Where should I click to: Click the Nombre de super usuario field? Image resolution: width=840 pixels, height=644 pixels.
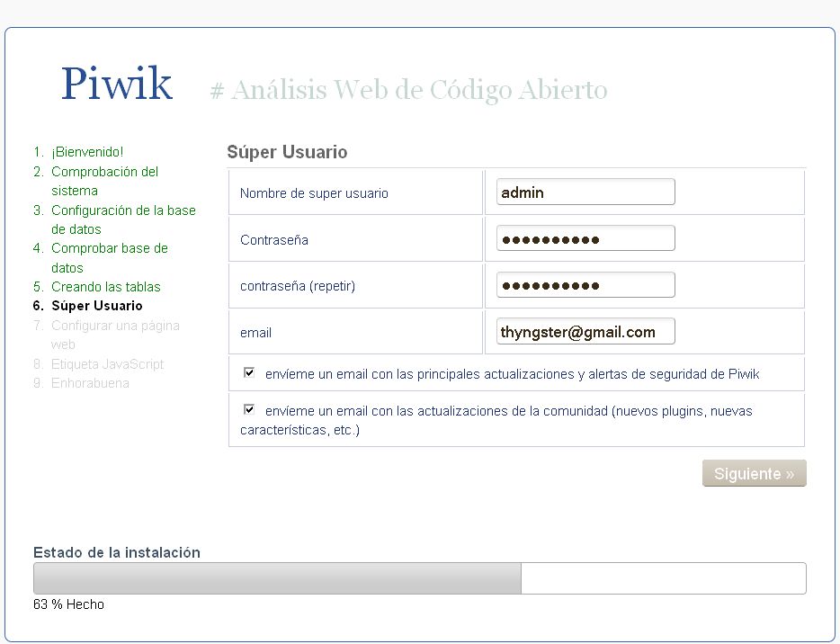(585, 192)
